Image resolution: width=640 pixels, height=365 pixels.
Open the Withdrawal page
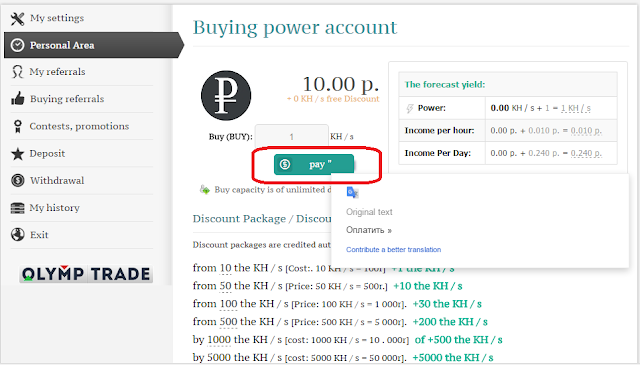click(x=57, y=180)
